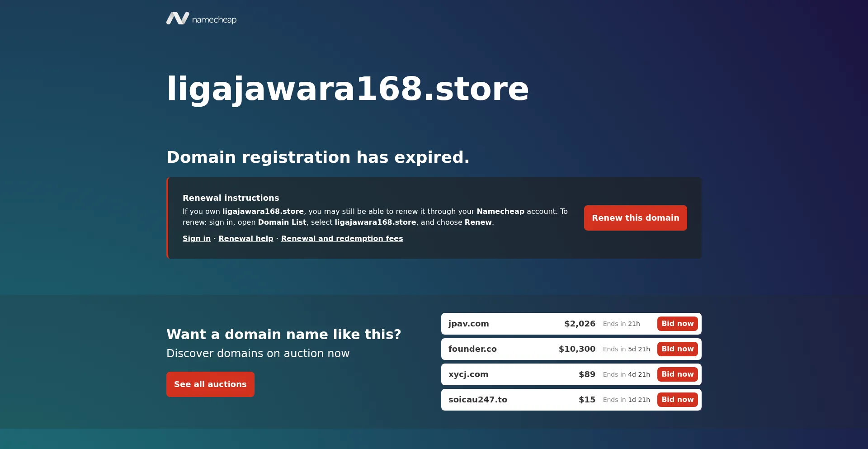868x449 pixels.
Task: Click the $2,026 price
Action: [580, 324]
